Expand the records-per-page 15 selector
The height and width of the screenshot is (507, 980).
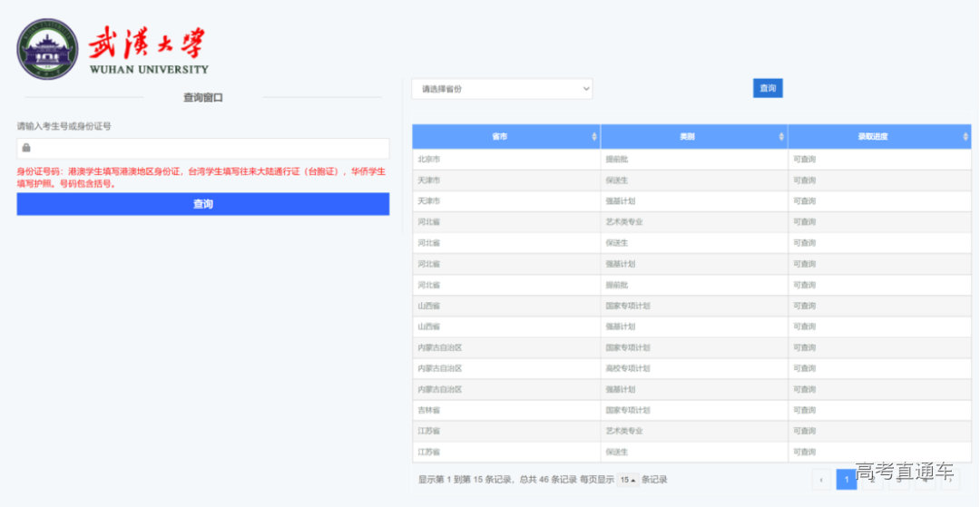click(628, 480)
